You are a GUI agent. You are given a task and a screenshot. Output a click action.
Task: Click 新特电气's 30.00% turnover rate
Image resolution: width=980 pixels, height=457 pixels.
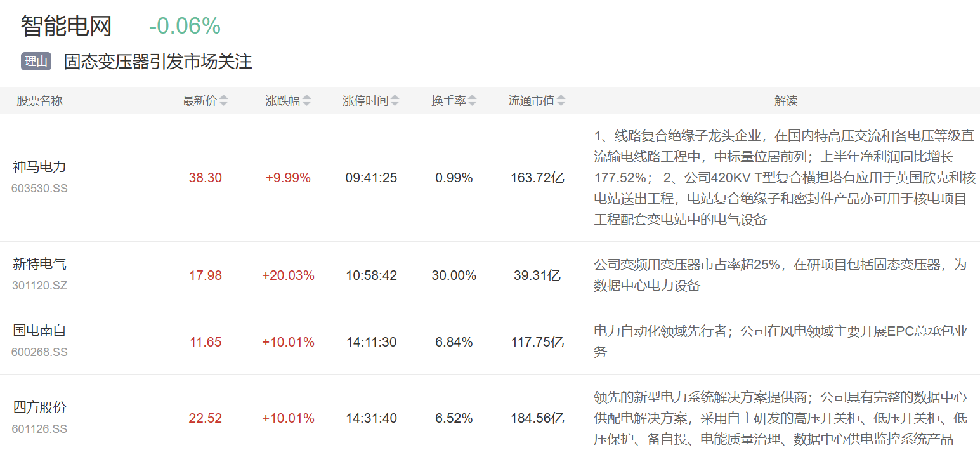pyautogui.click(x=454, y=275)
